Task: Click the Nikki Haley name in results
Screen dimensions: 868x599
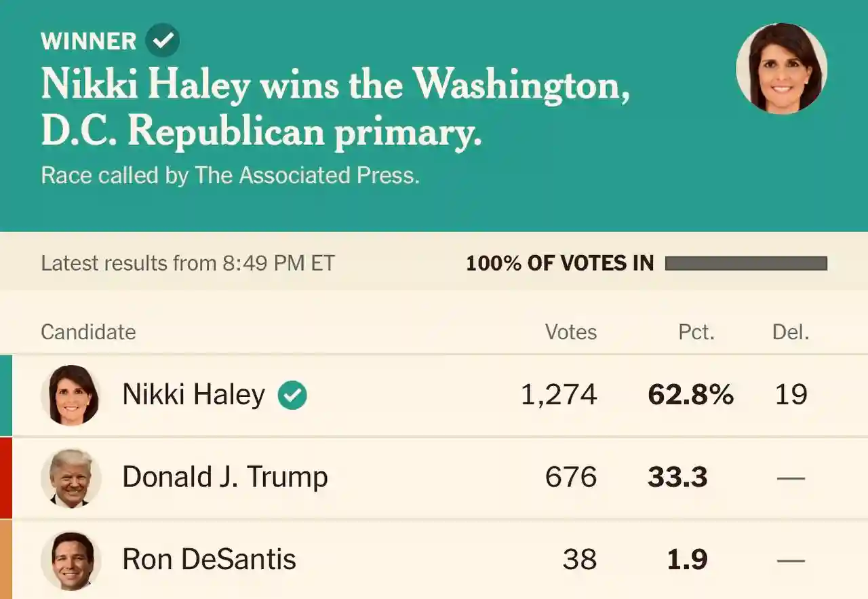Action: pyautogui.click(x=193, y=395)
